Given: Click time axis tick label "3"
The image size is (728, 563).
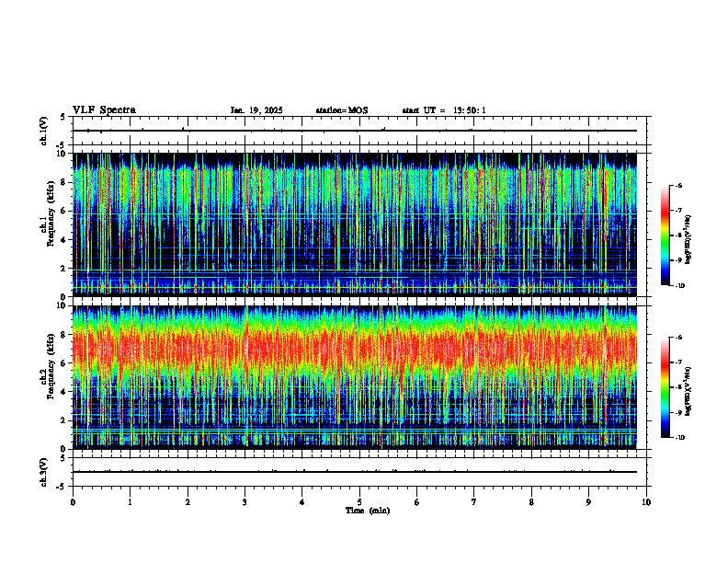Looking at the screenshot, I should 245,502.
